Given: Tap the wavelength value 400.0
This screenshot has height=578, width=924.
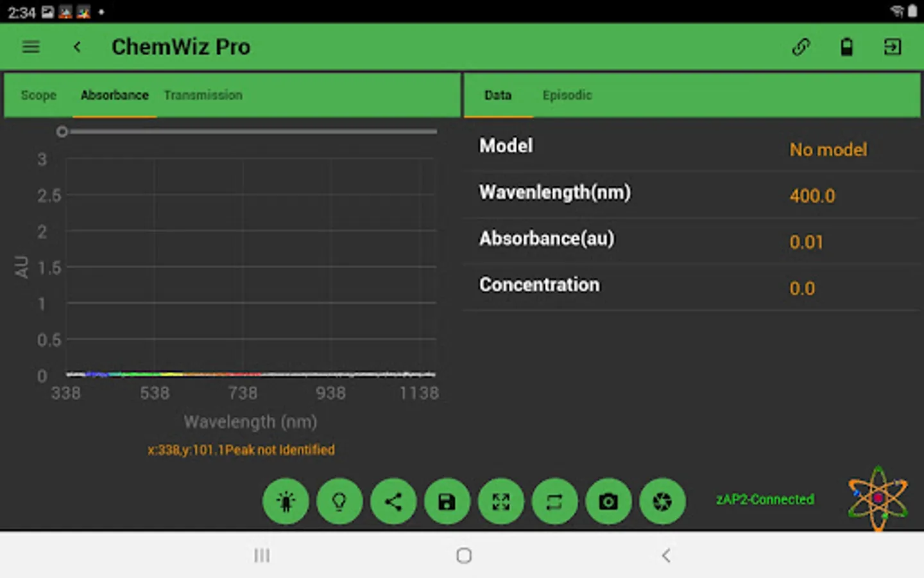Looking at the screenshot, I should coord(812,196).
